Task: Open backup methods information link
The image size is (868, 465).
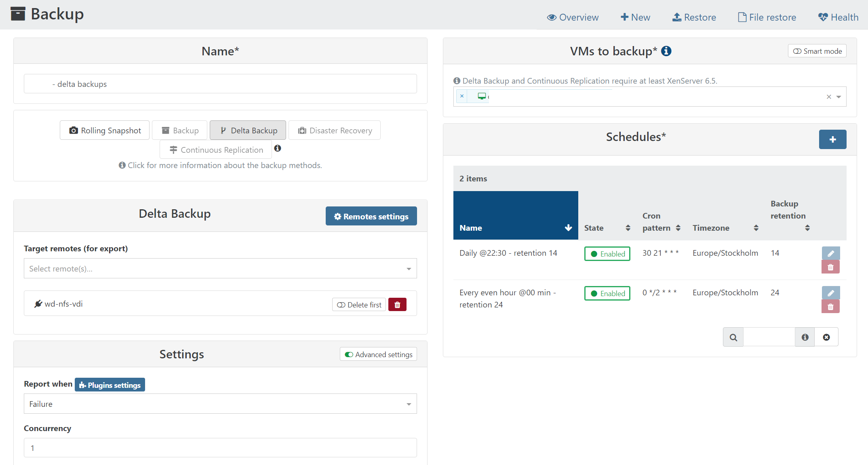Action: click(220, 165)
